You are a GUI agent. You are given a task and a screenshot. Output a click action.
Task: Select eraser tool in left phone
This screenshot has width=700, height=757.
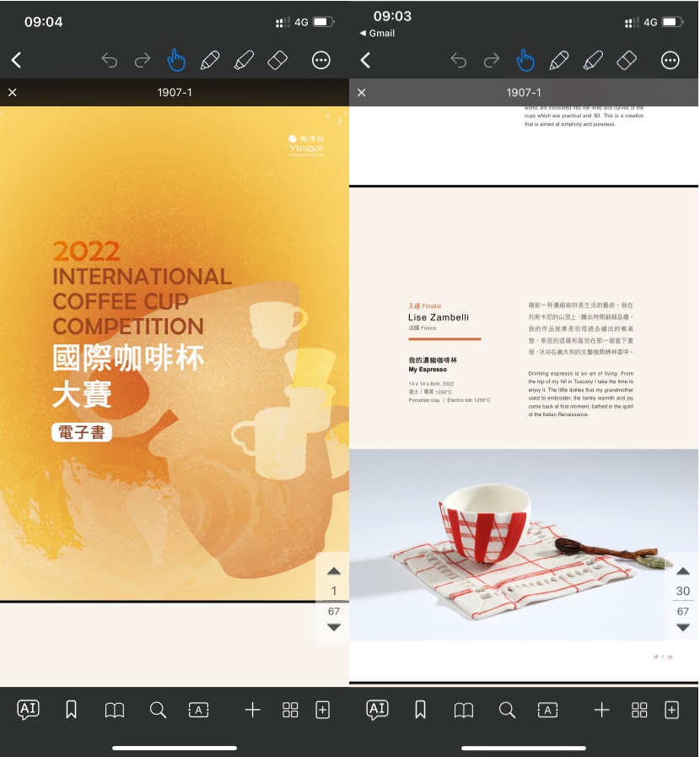(x=277, y=61)
